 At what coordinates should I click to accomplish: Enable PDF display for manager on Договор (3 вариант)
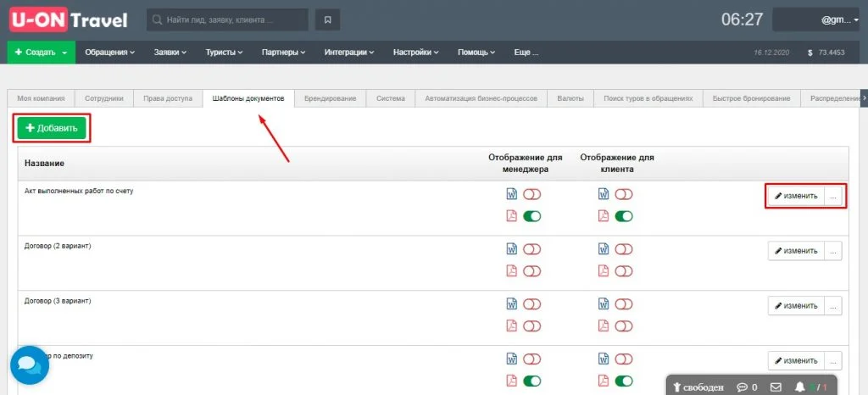[532, 325]
